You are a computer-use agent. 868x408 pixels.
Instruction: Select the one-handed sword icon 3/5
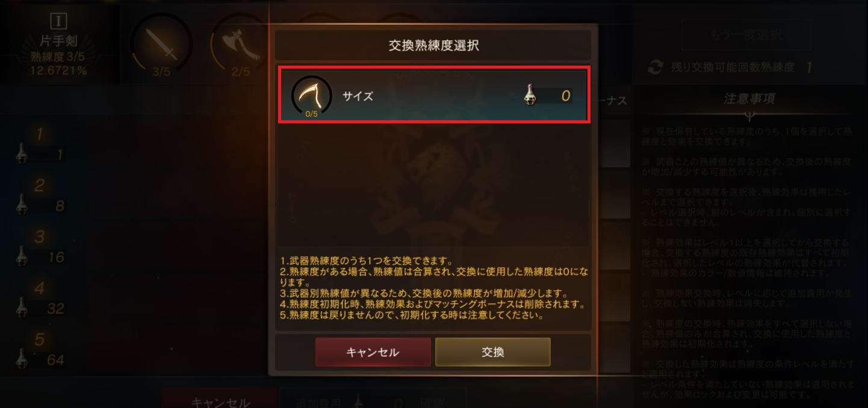161,45
